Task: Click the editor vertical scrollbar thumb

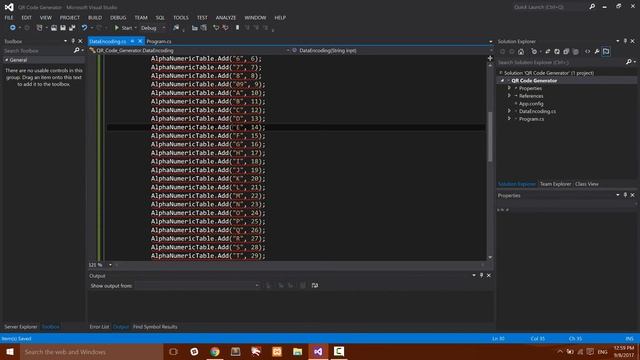Action: [x=490, y=136]
